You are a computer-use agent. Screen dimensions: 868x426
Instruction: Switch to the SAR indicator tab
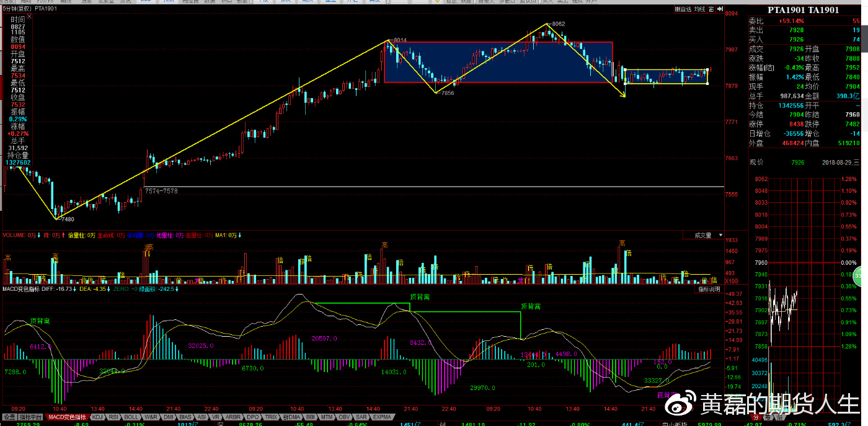pos(361,417)
